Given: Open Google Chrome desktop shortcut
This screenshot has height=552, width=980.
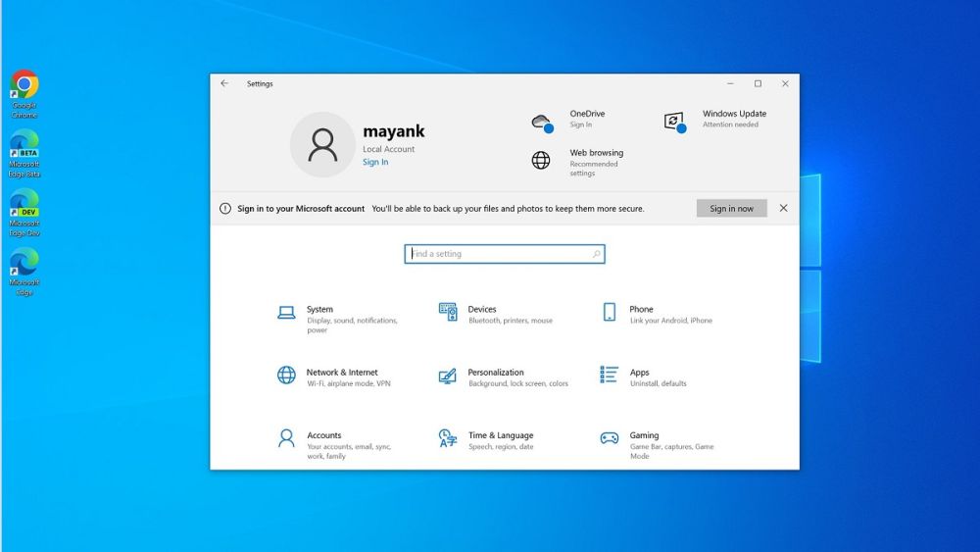Looking at the screenshot, I should click(24, 94).
